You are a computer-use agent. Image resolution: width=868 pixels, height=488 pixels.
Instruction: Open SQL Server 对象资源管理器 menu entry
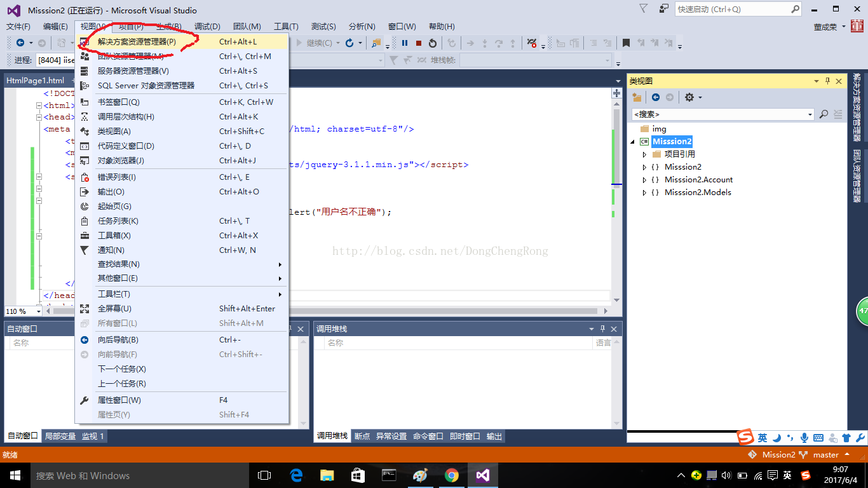(182, 86)
